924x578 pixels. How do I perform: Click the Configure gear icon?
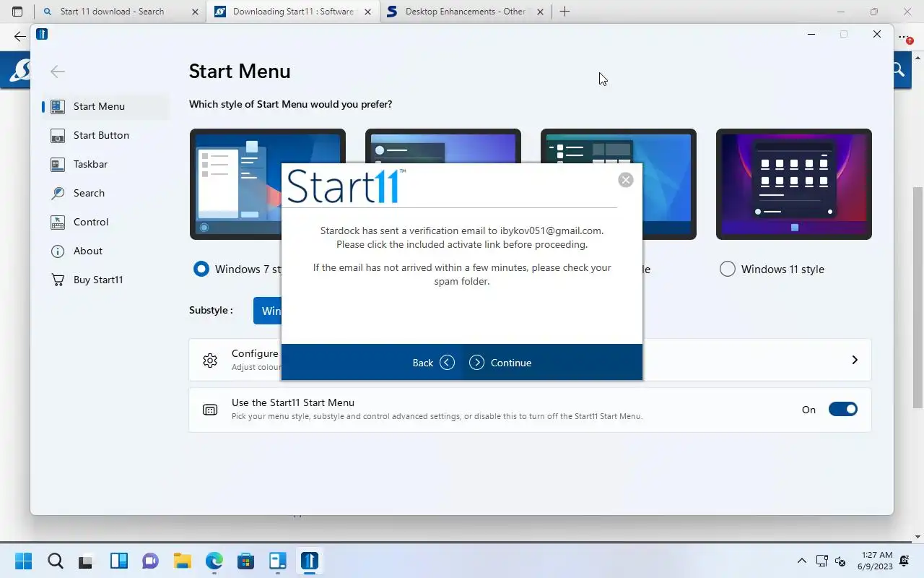pyautogui.click(x=210, y=360)
